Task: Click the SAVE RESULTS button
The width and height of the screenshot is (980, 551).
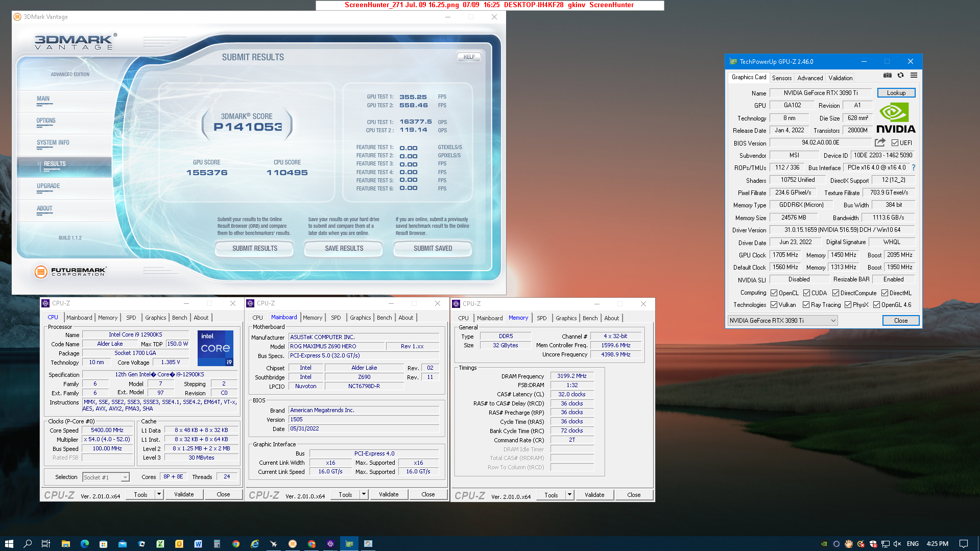Action: click(344, 249)
